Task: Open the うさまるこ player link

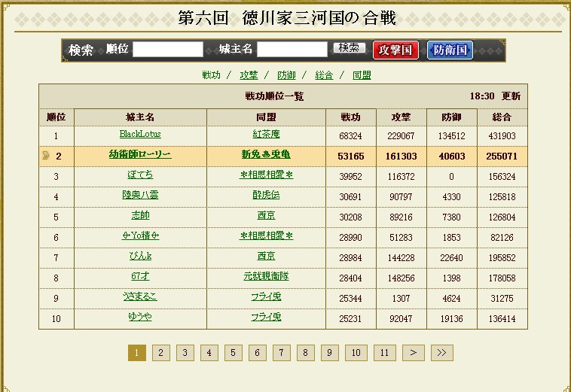Action: point(140,296)
